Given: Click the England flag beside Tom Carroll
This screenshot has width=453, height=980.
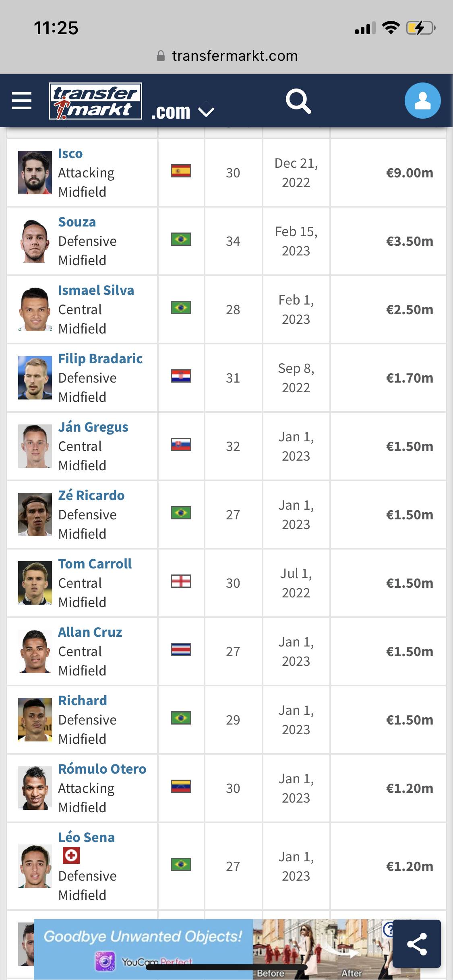Looking at the screenshot, I should click(x=181, y=581).
